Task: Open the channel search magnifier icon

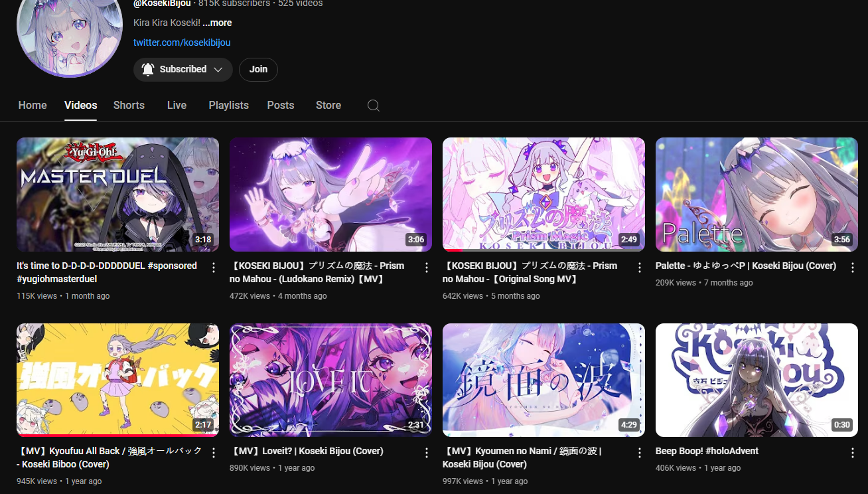Action: 374,106
